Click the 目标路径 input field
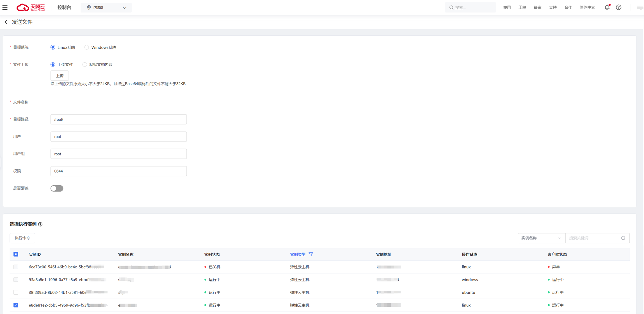This screenshot has width=644, height=314. [x=118, y=119]
